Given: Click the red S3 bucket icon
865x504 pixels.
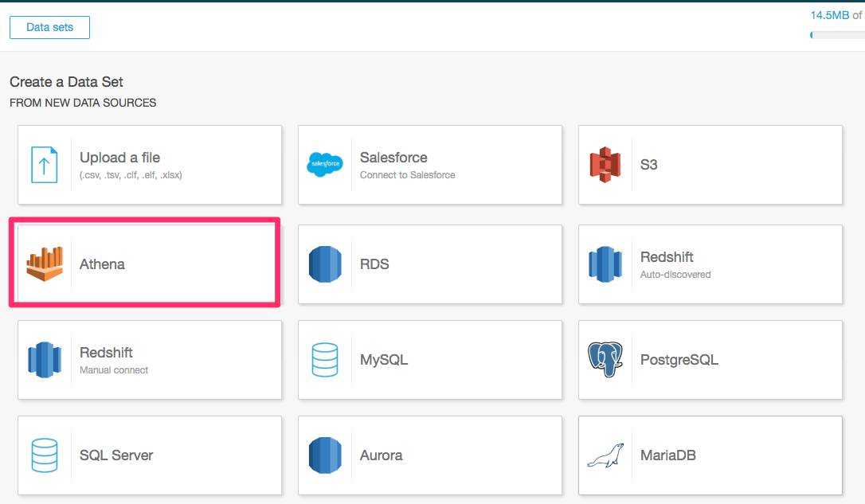Looking at the screenshot, I should click(605, 165).
